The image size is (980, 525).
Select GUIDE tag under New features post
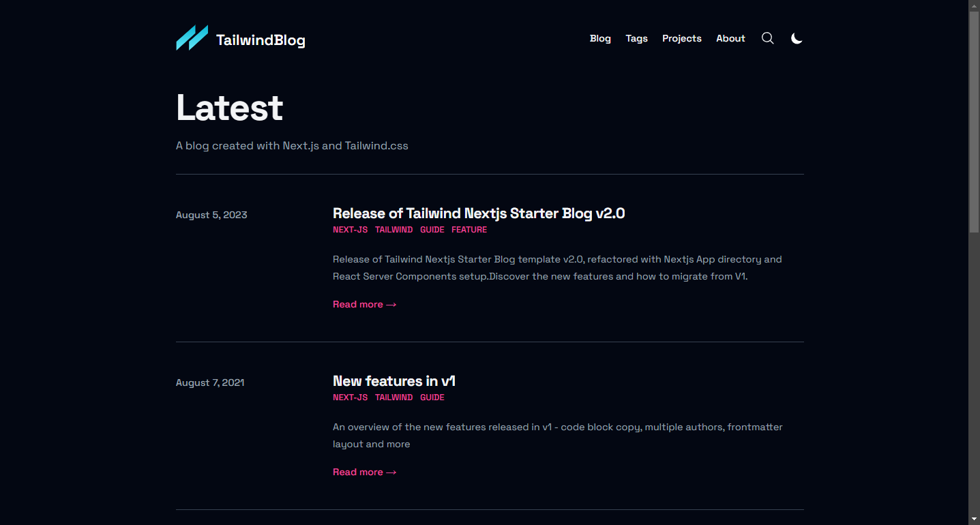(x=432, y=397)
